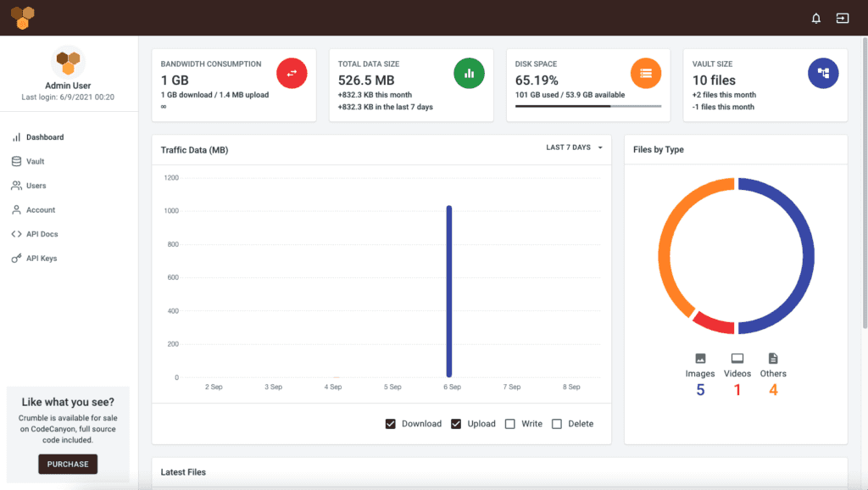
Task: Select the Users icon in sidebar
Action: coord(17,186)
